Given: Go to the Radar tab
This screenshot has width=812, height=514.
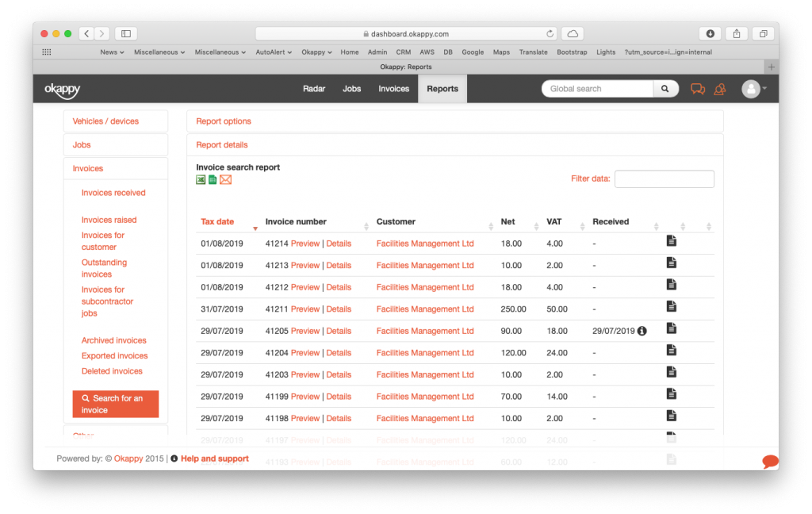Looking at the screenshot, I should (314, 89).
